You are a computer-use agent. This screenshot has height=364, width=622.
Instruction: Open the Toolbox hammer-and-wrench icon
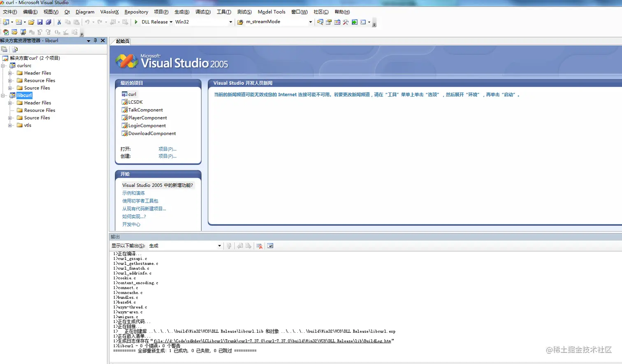pyautogui.click(x=346, y=22)
